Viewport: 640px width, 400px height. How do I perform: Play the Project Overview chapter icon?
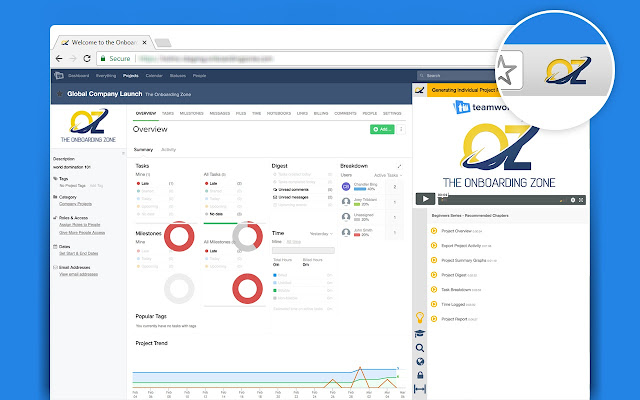pos(434,231)
